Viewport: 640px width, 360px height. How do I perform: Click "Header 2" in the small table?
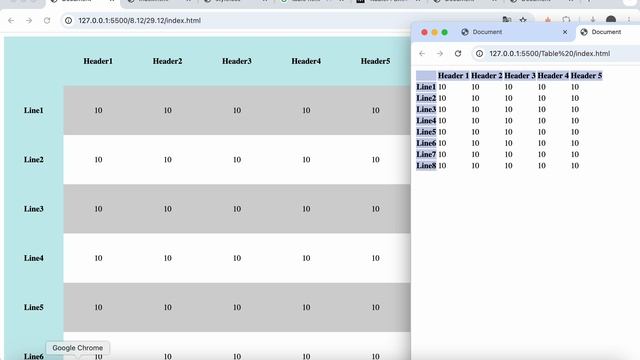pos(487,76)
